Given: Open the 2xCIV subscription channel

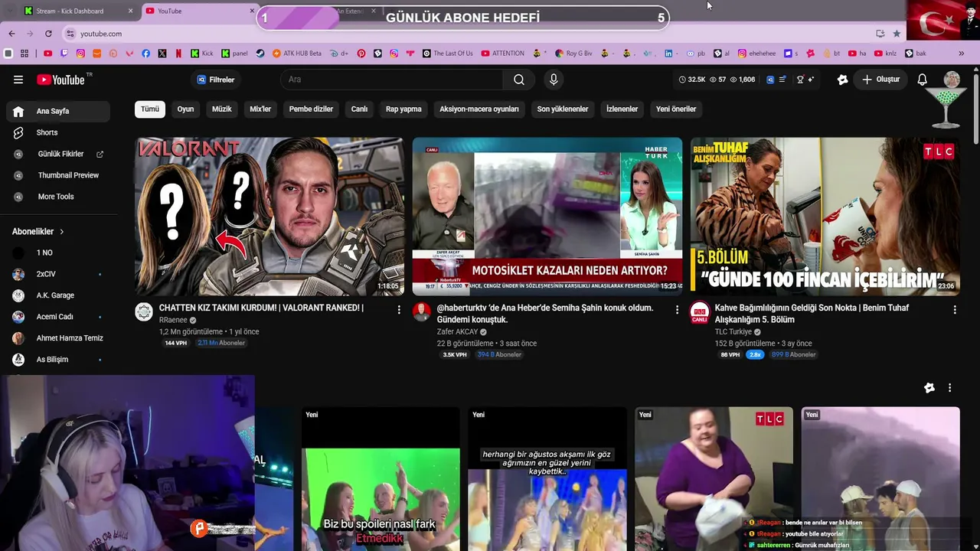Looking at the screenshot, I should pyautogui.click(x=58, y=274).
